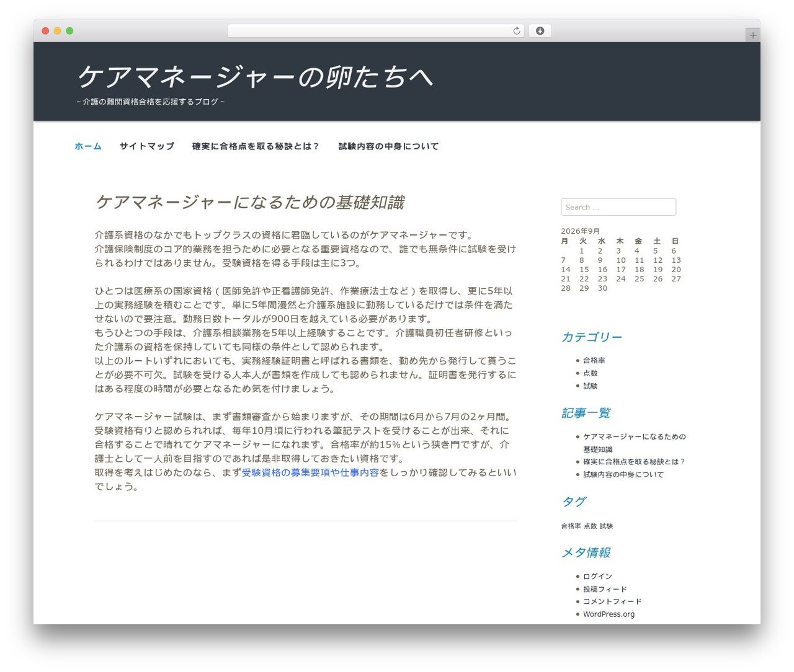Open the article title ケアマネージャーになるための基礎知識
The width and height of the screenshot is (794, 672).
tap(249, 202)
